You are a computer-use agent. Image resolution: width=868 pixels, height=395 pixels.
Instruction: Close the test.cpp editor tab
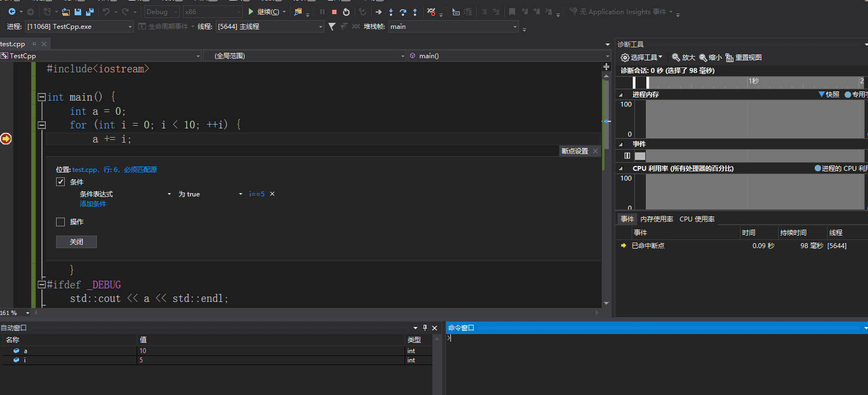(x=44, y=44)
